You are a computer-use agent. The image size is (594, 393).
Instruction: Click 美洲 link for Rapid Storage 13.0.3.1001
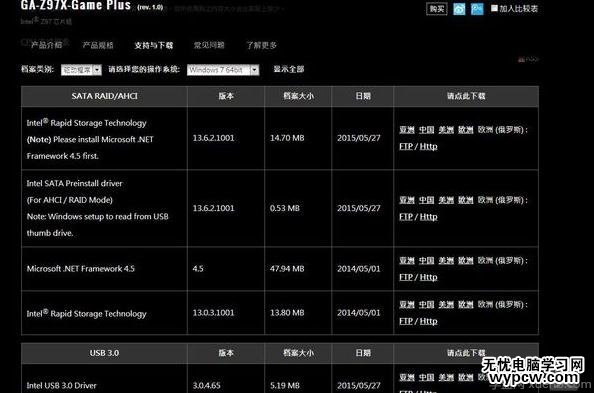point(446,304)
